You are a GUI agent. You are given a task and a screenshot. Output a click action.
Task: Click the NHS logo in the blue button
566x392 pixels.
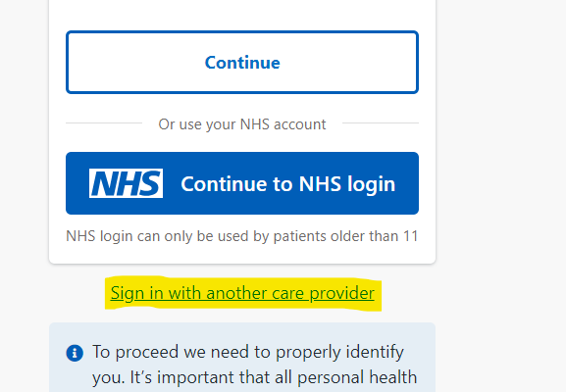126,183
